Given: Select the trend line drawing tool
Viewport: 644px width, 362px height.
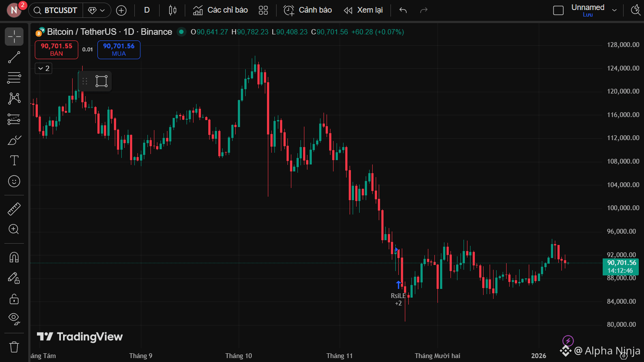Looking at the screenshot, I should [14, 57].
